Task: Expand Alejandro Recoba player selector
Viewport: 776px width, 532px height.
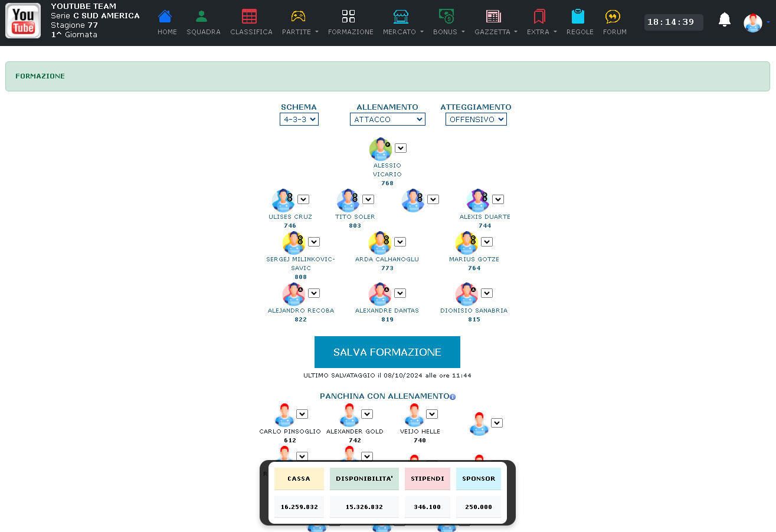Action: pos(314,293)
